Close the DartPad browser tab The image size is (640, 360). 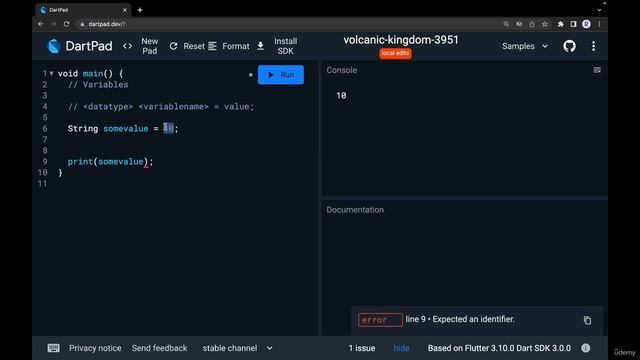(x=124, y=10)
